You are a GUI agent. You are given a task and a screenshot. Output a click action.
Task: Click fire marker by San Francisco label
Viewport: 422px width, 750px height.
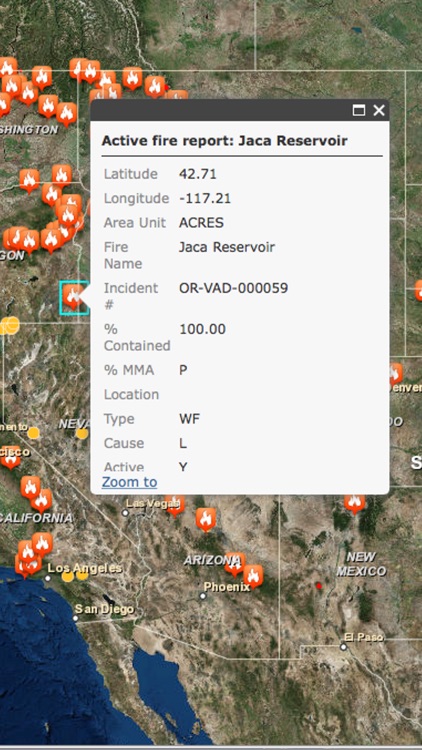(x=11, y=457)
